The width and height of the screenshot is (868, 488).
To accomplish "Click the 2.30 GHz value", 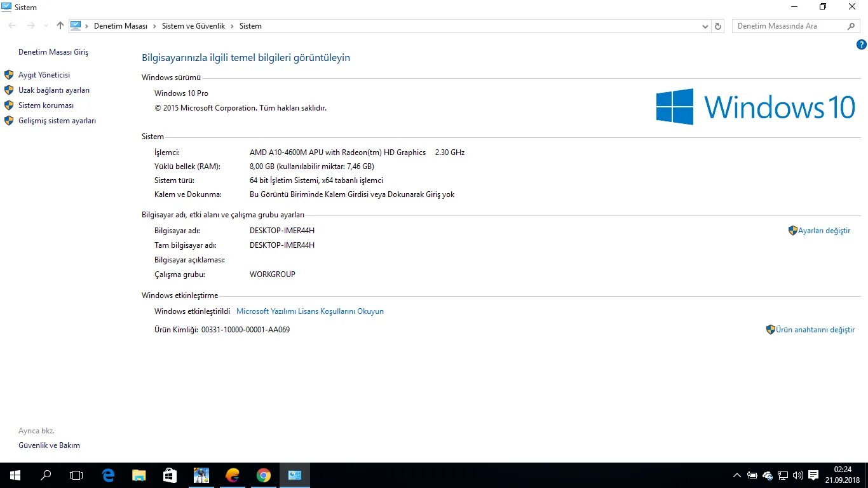I will point(450,152).
